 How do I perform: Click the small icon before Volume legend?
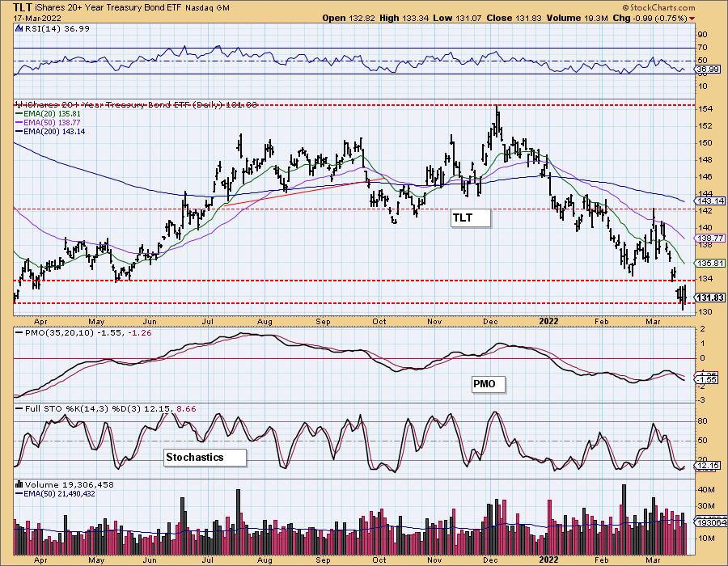pos(19,484)
